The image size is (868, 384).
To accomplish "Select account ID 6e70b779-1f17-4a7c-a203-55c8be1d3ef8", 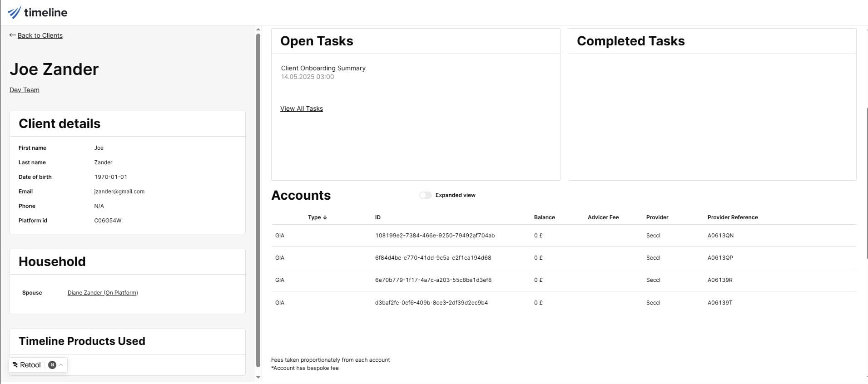I will [x=433, y=280].
